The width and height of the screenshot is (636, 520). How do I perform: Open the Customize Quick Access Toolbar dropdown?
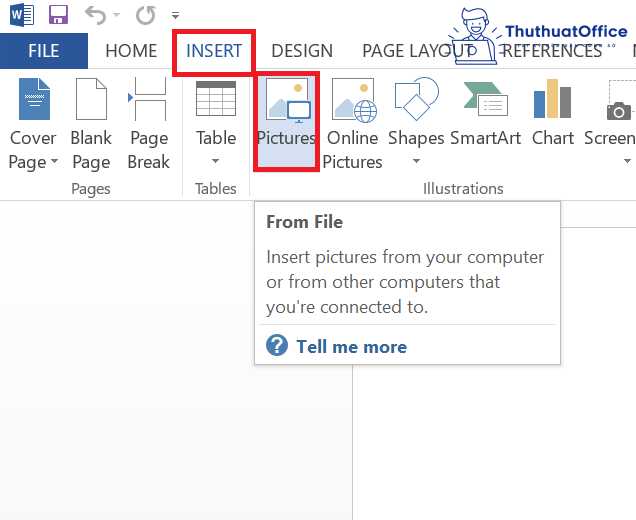176,16
